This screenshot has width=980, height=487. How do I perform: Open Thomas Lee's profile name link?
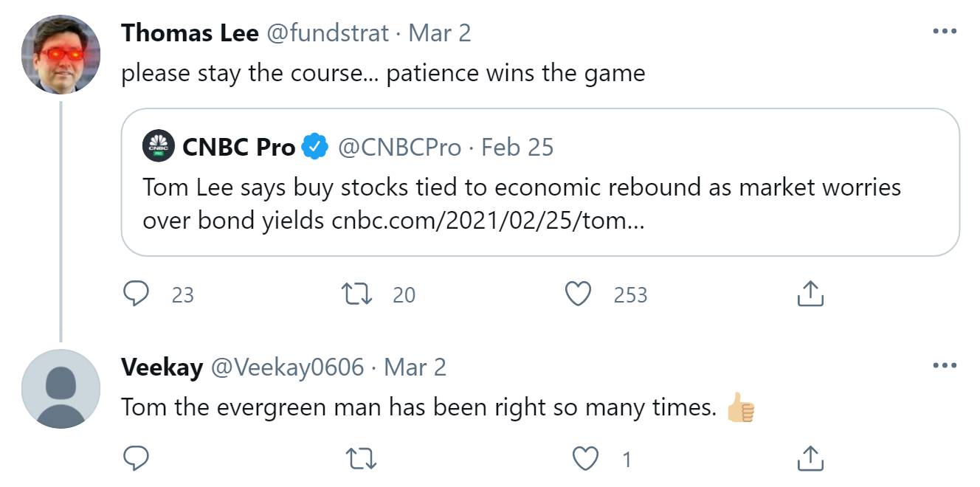(190, 33)
